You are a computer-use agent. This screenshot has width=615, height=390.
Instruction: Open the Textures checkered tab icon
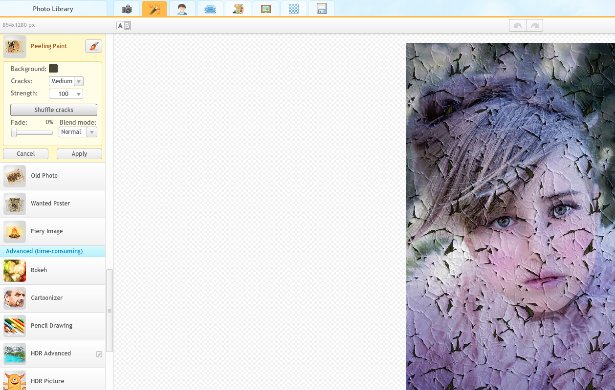coord(294,9)
